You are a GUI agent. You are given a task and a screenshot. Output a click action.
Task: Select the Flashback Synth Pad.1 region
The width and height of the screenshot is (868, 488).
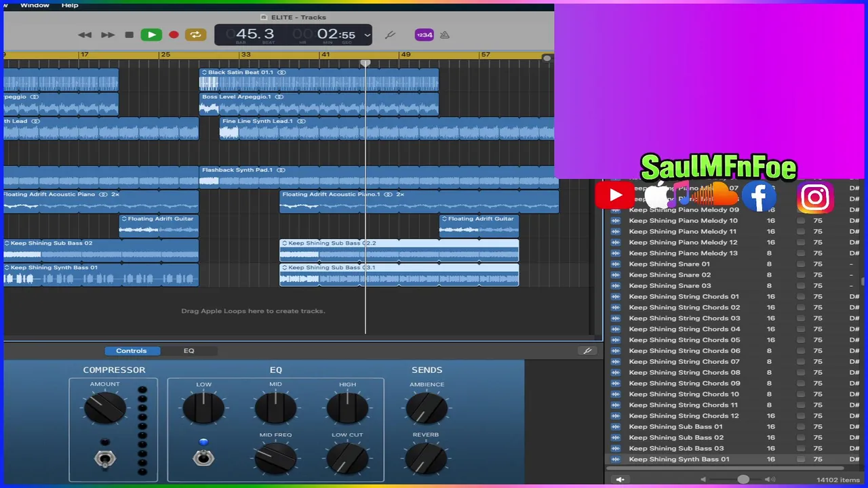pyautogui.click(x=379, y=177)
